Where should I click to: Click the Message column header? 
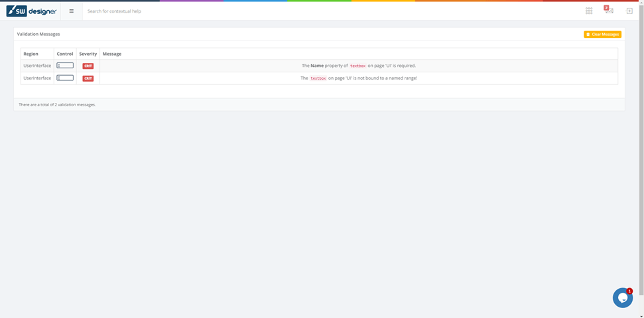pos(112,54)
